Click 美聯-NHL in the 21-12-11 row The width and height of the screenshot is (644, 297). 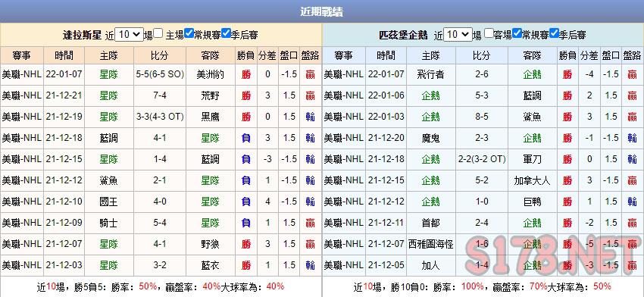[344, 223]
